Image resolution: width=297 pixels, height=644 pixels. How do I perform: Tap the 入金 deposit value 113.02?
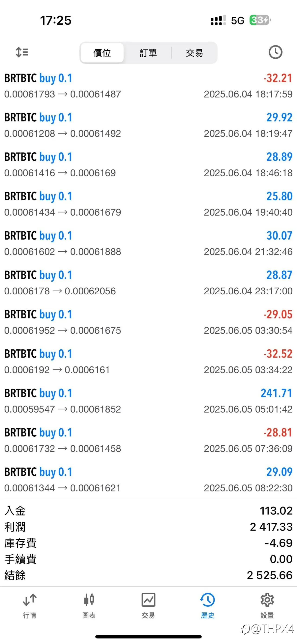tap(276, 511)
